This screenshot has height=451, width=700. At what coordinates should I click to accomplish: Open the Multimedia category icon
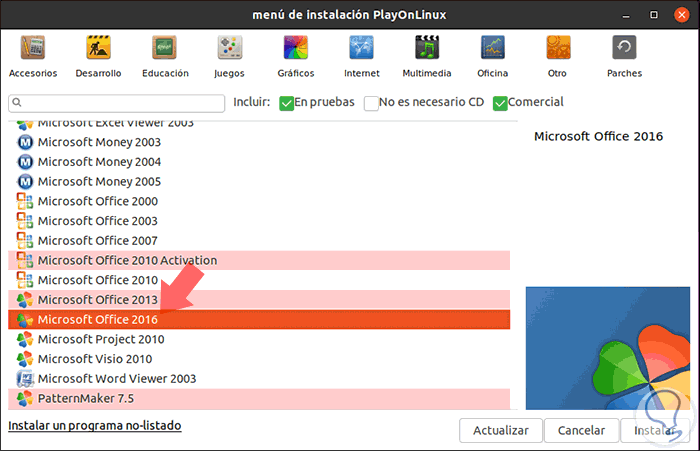click(x=427, y=47)
